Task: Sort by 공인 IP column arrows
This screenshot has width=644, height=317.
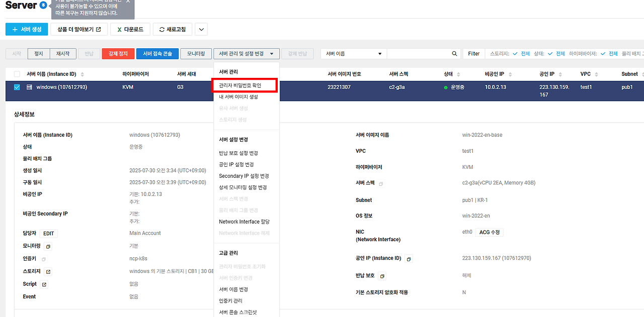Action: coord(561,74)
